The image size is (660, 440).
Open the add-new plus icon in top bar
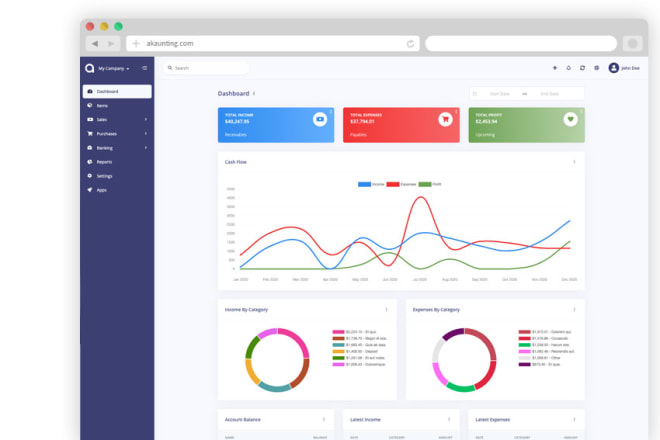pyautogui.click(x=555, y=68)
